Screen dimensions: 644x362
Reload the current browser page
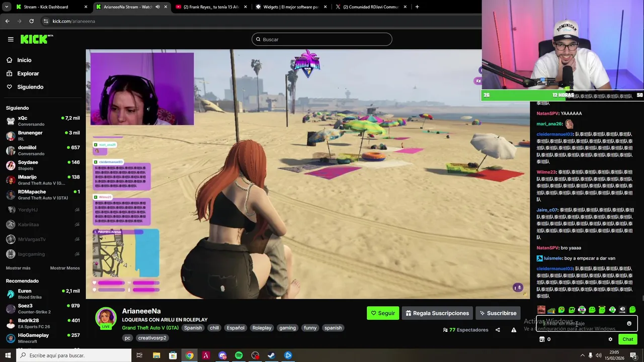click(31, 21)
